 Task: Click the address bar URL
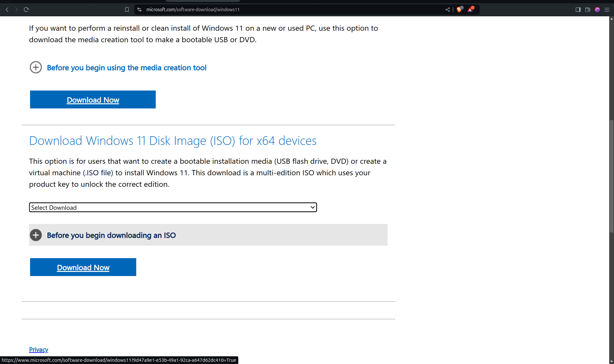pos(193,10)
